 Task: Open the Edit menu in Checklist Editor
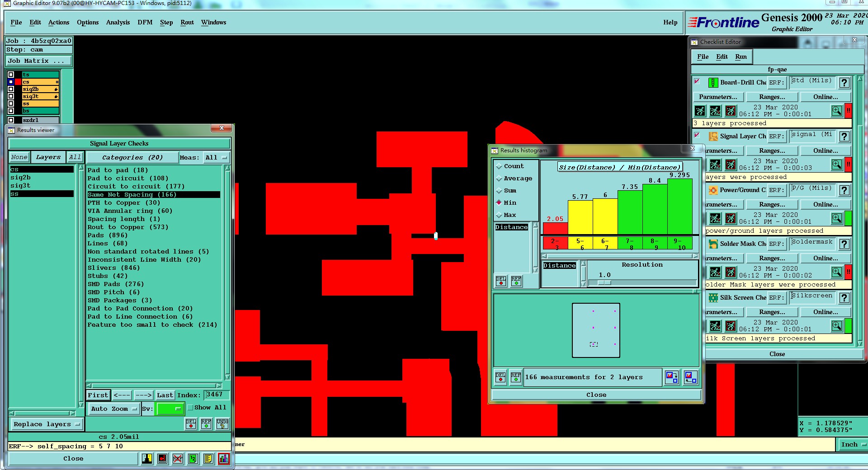(722, 57)
